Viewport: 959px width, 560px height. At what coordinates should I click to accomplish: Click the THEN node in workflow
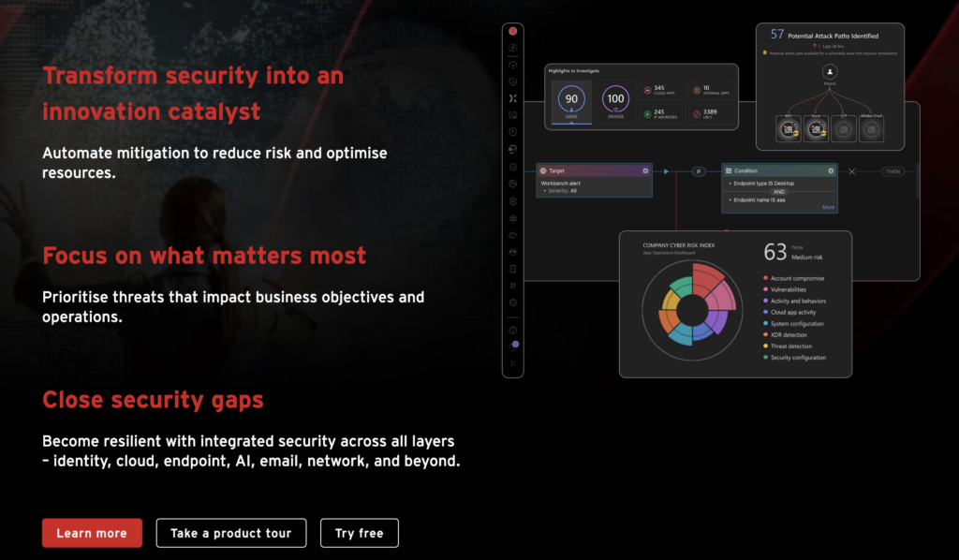tap(894, 171)
